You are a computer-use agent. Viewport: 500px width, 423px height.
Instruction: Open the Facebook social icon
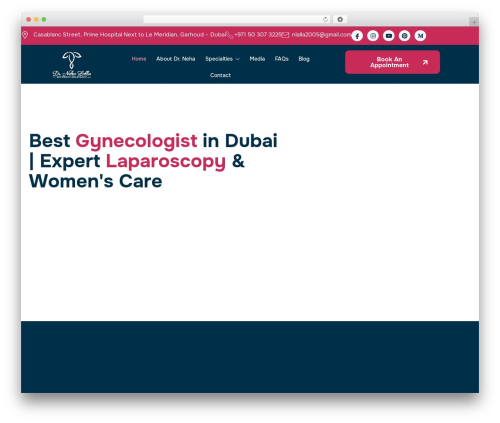pyautogui.click(x=357, y=36)
